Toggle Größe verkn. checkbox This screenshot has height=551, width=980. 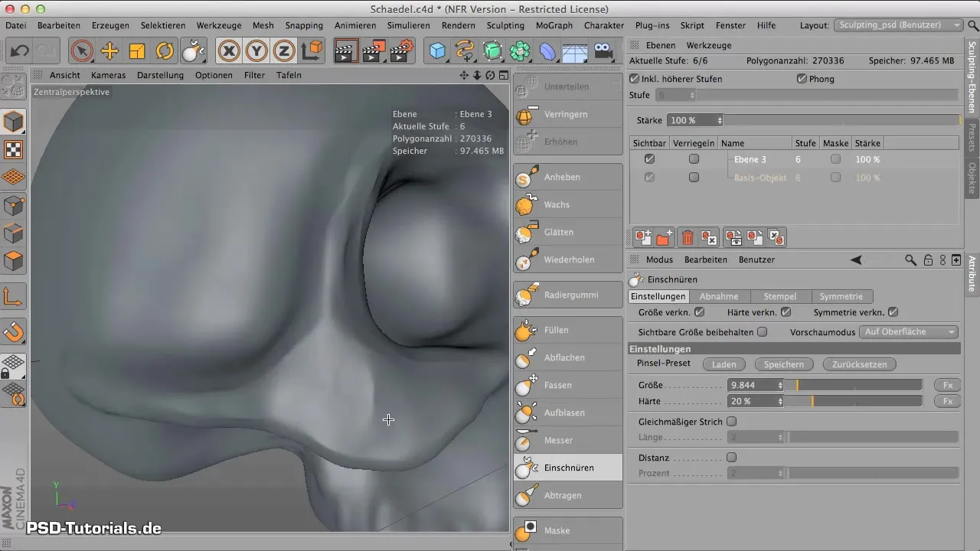click(x=698, y=312)
